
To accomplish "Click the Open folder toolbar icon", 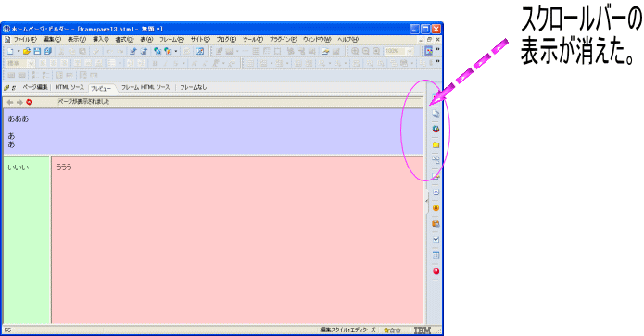I will (27, 51).
